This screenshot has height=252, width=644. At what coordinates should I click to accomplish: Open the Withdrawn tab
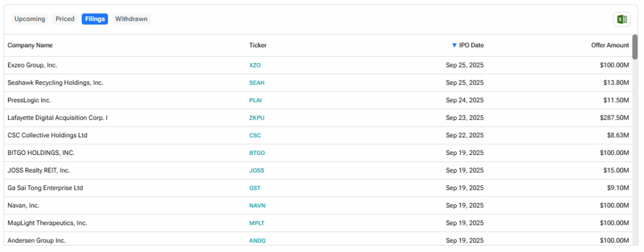click(131, 19)
